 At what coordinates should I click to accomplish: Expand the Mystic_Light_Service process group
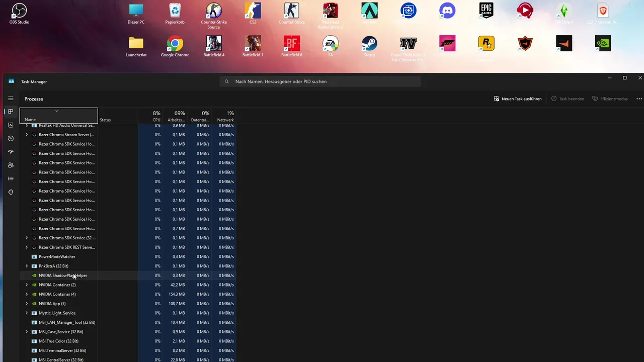tap(27, 313)
